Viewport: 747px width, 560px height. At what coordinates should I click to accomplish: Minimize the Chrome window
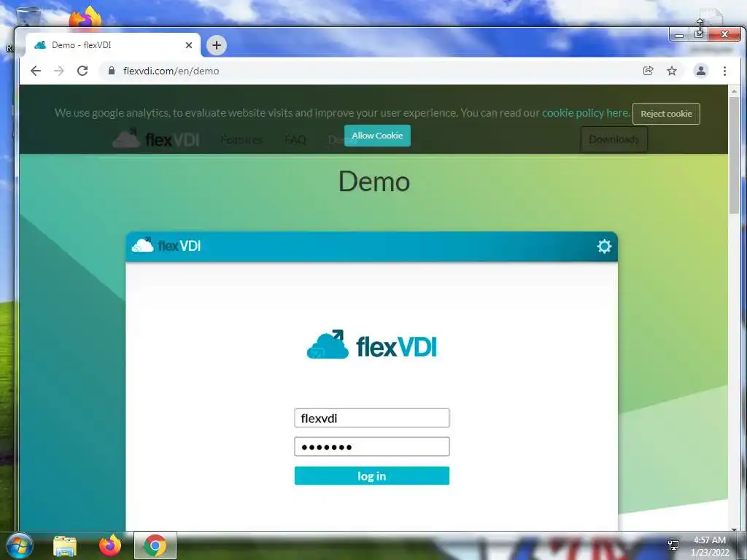(x=679, y=35)
